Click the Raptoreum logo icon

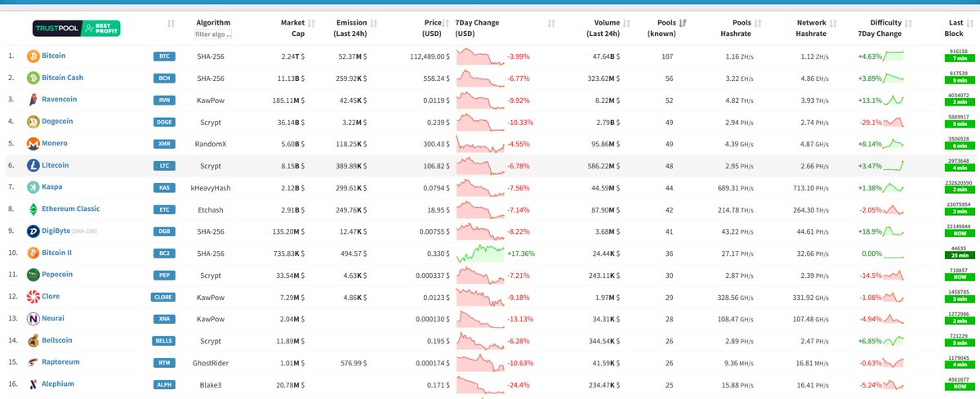point(33,362)
